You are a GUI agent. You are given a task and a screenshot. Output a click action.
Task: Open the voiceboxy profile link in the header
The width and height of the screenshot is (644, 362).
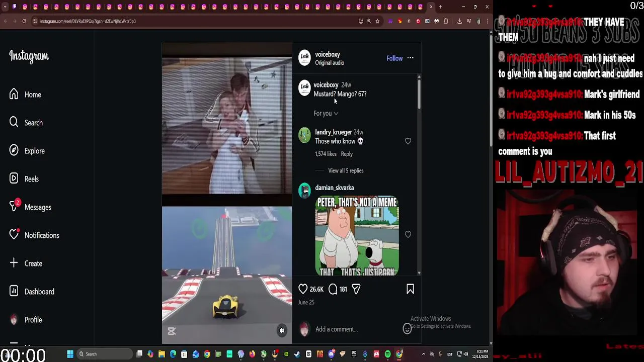click(x=328, y=54)
